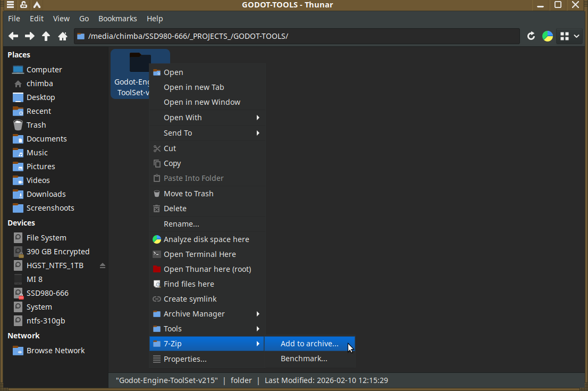Open the View menu
This screenshot has width=588, height=391.
61,19
